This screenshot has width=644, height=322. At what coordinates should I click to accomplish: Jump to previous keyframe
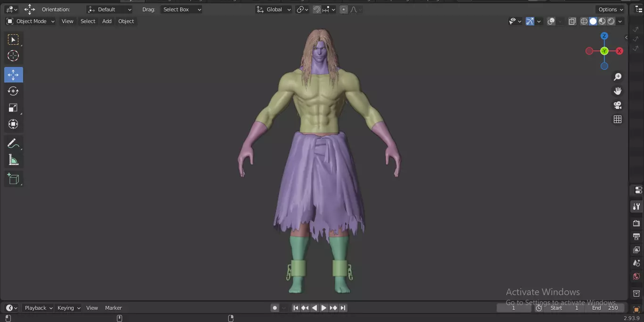point(305,308)
